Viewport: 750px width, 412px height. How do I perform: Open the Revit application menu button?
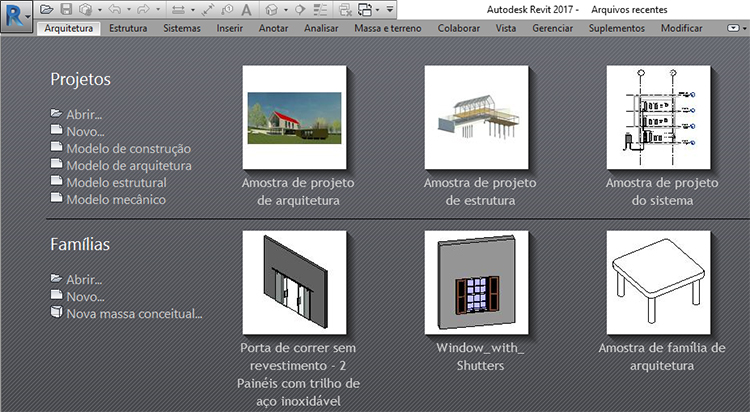click(x=16, y=16)
